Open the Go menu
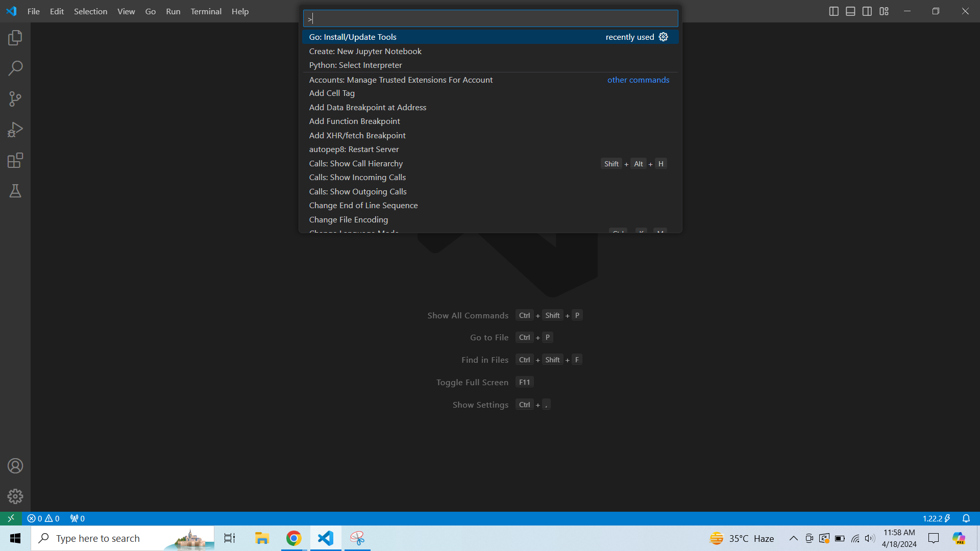 150,11
